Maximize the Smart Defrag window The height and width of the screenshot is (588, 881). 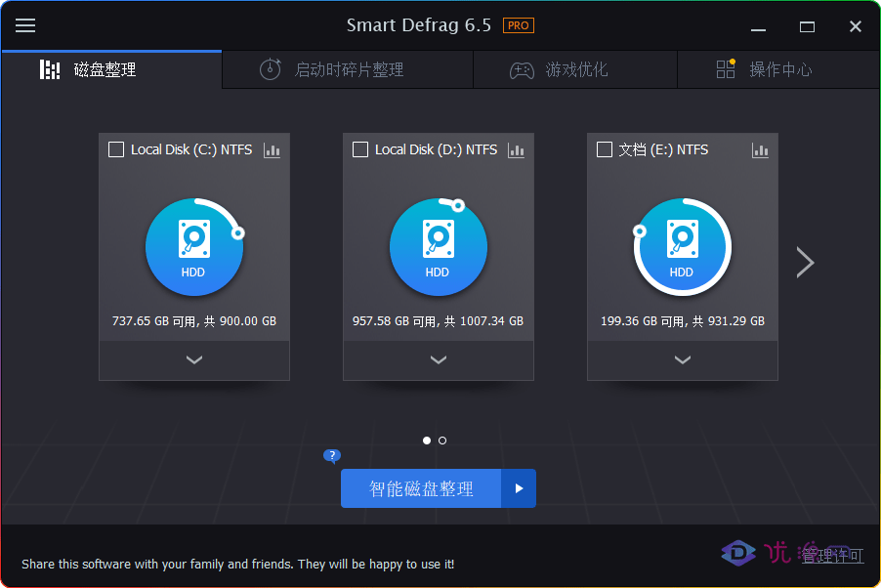point(807,26)
